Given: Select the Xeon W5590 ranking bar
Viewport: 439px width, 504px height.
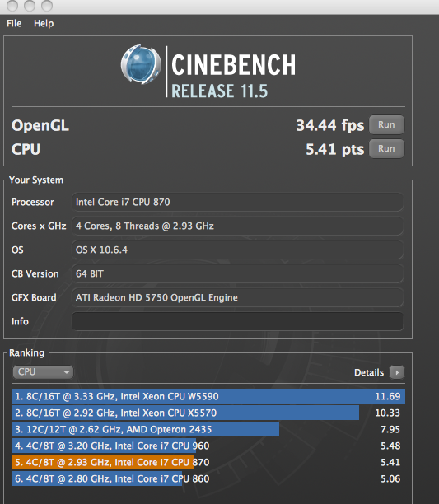Looking at the screenshot, I should tap(208, 396).
